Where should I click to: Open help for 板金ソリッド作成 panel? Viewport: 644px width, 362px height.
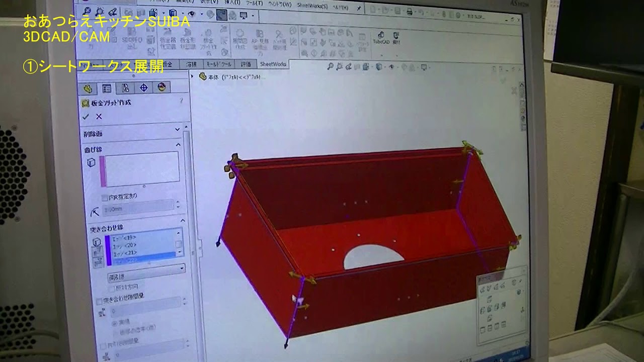click(x=181, y=100)
